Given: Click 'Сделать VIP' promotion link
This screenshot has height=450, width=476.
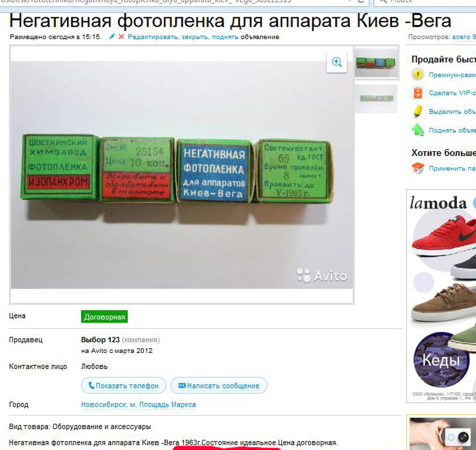Looking at the screenshot, I should (x=452, y=93).
